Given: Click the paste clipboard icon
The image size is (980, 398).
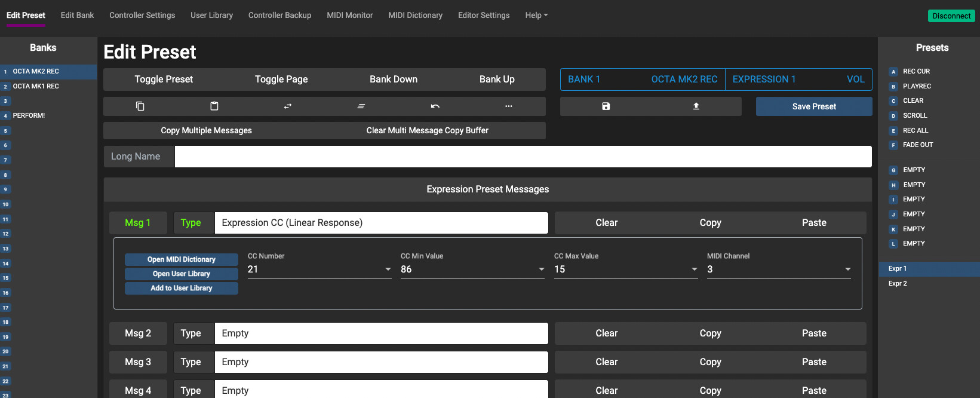Looking at the screenshot, I should pos(214,106).
